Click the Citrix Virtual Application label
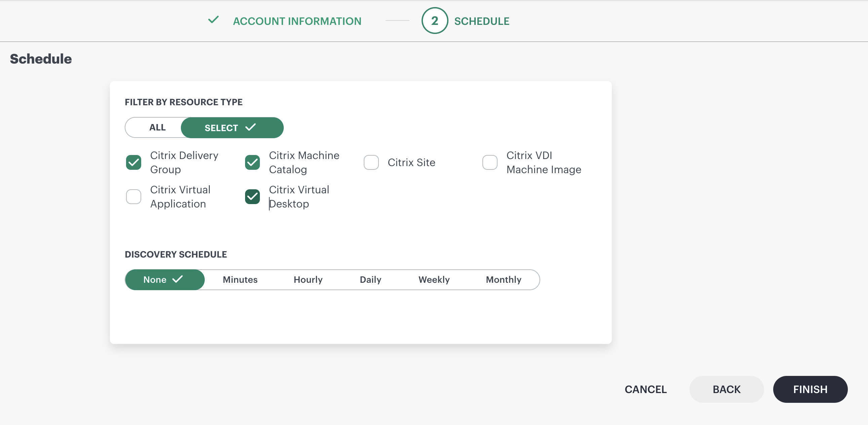 point(180,197)
